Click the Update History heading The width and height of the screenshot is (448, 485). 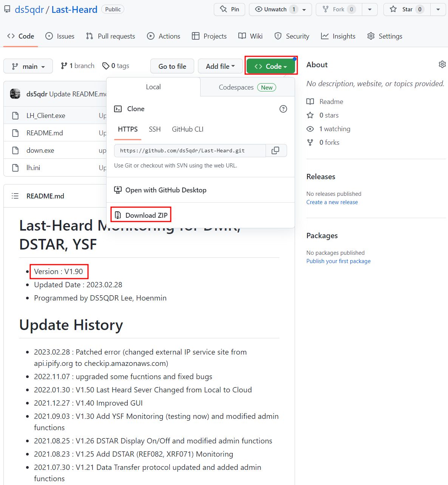(x=71, y=325)
